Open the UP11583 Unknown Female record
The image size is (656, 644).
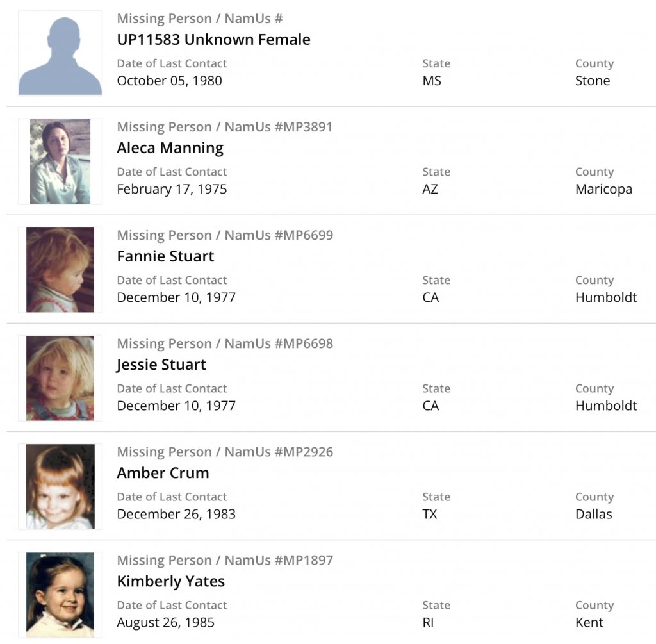coord(213,40)
